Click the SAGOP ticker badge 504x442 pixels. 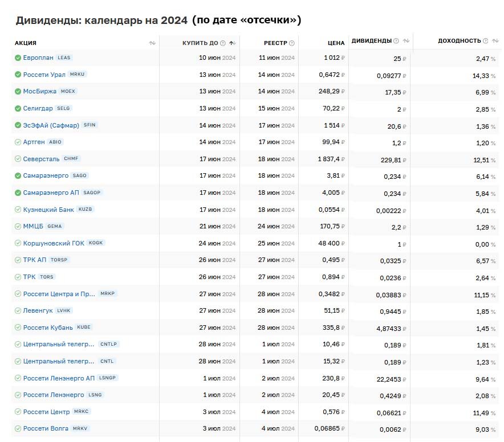[x=92, y=193]
